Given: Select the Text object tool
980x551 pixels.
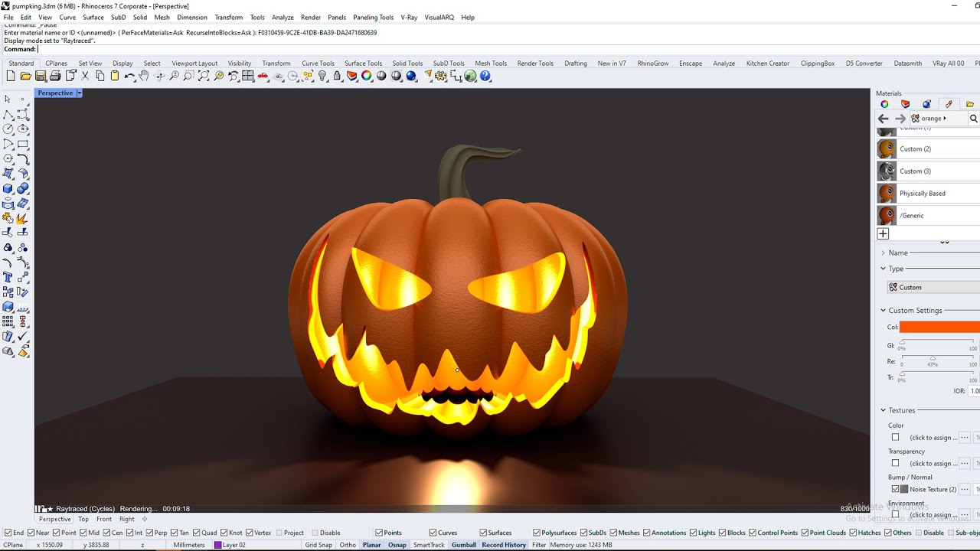Looking at the screenshot, I should click(8, 277).
